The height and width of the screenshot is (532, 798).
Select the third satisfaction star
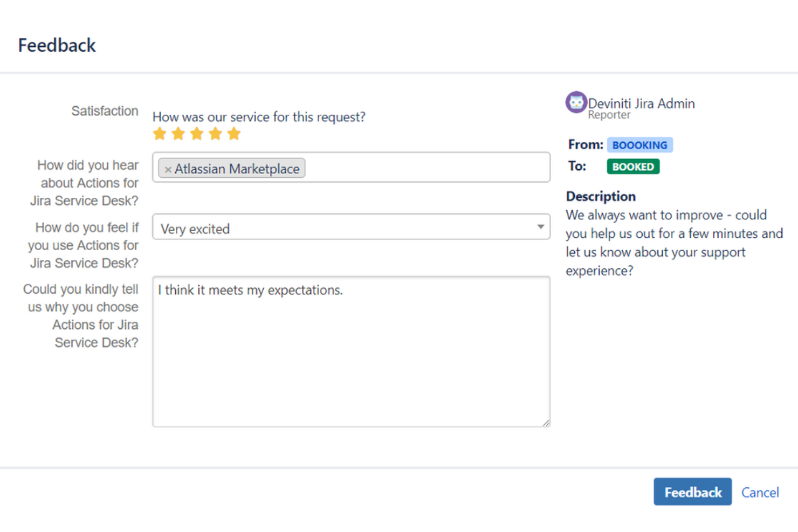(x=197, y=134)
